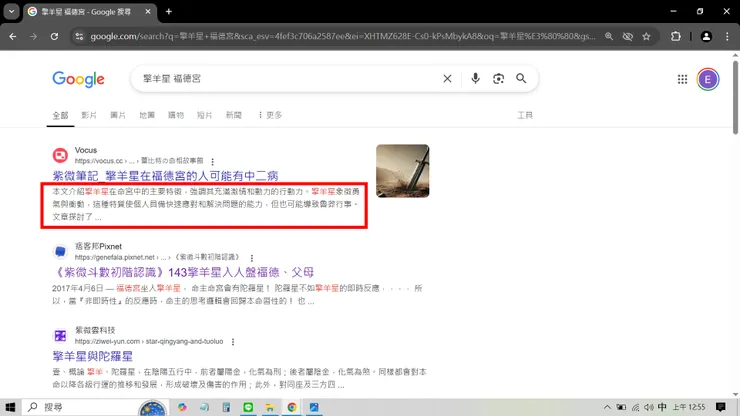
Task: Click the Vocus site name text
Action: point(86,150)
